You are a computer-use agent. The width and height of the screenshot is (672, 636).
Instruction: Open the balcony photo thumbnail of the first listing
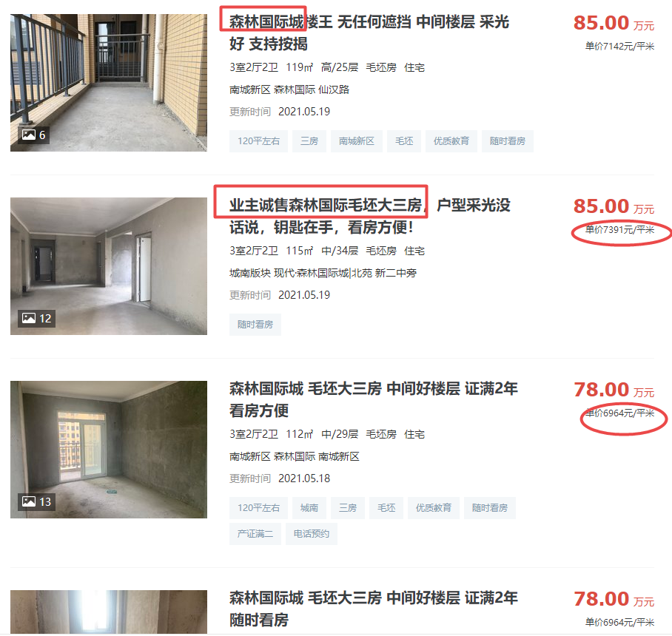[109, 83]
